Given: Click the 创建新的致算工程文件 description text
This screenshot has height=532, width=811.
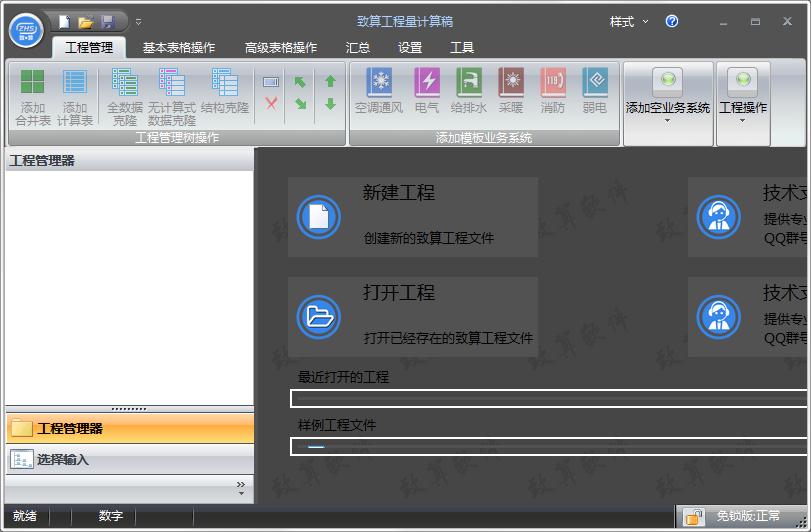Looking at the screenshot, I should (428, 238).
